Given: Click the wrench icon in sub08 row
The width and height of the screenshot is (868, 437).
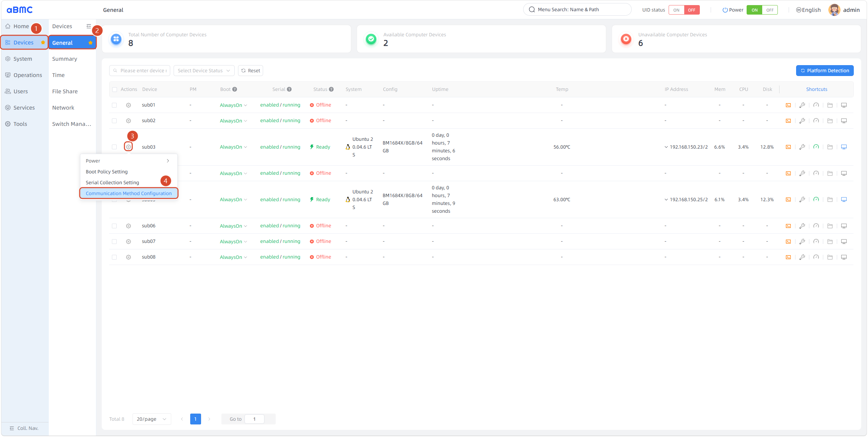Looking at the screenshot, I should pos(802,257).
